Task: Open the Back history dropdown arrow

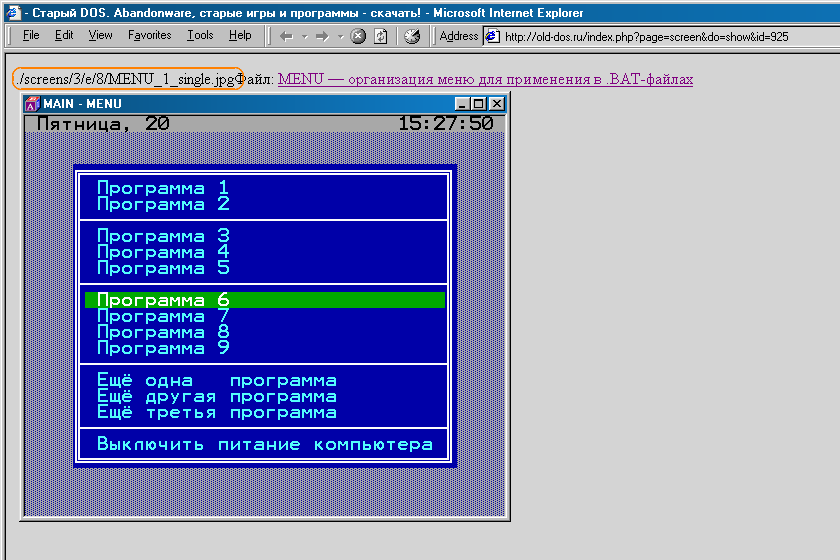Action: point(304,37)
